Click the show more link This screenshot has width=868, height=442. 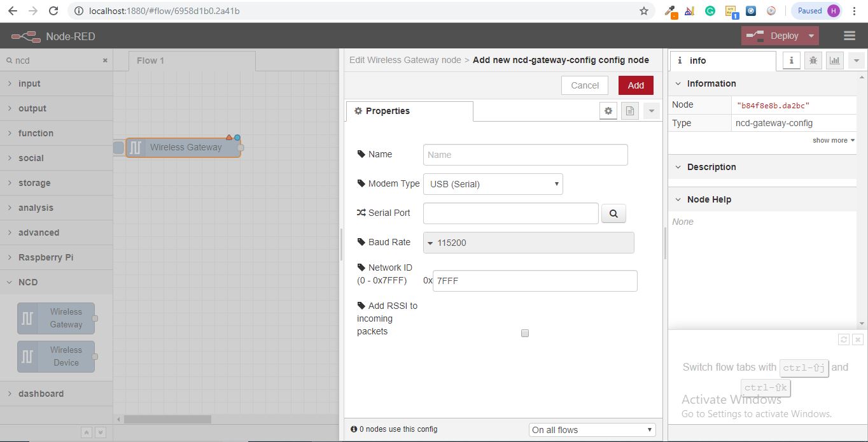click(833, 140)
